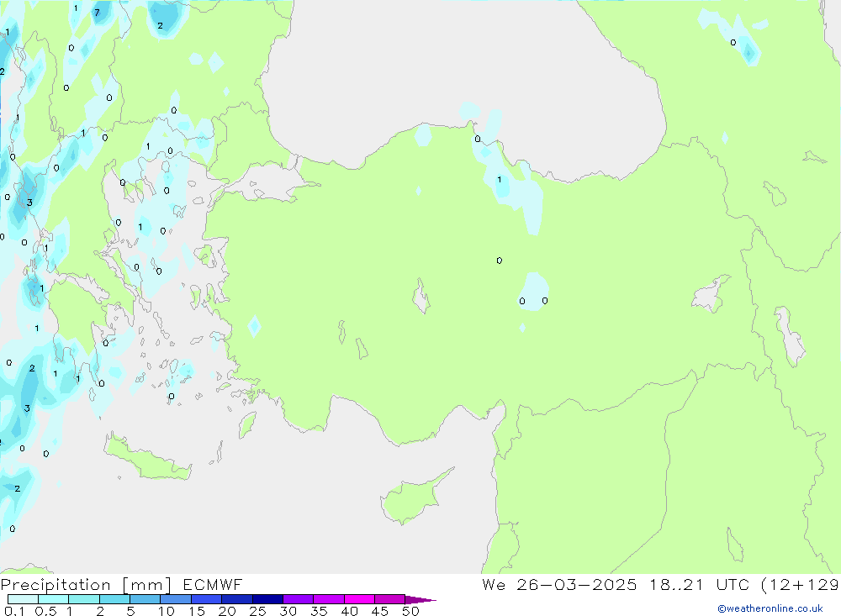This screenshot has width=841, height=616.
Task: Click the 1–2 mm legend swatch
Action: [x=83, y=599]
